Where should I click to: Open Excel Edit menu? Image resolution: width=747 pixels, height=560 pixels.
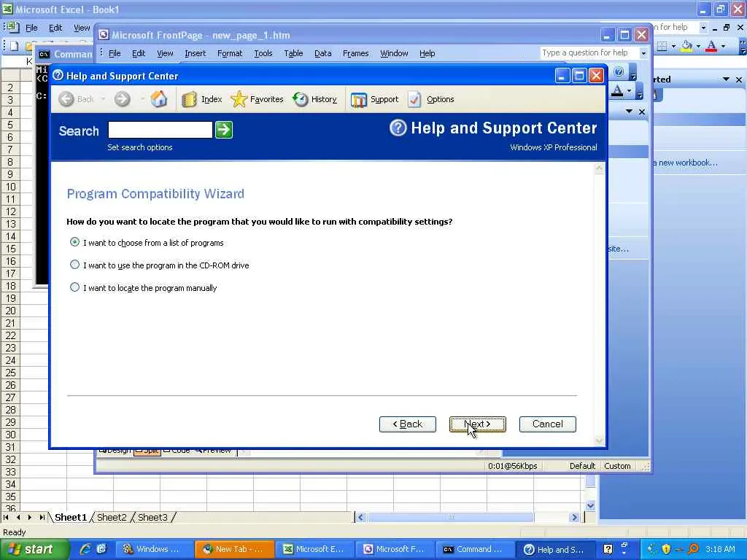click(x=55, y=28)
